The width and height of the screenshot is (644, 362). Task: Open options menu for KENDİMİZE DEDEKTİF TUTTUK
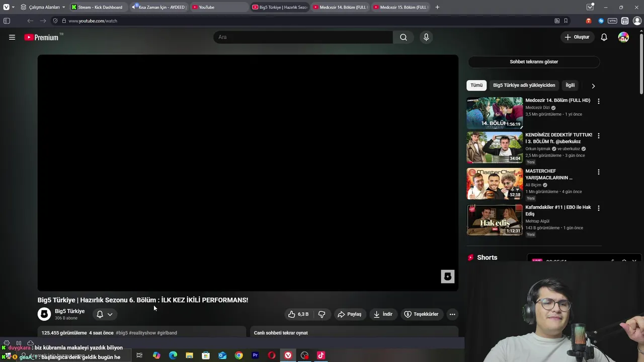click(x=598, y=136)
